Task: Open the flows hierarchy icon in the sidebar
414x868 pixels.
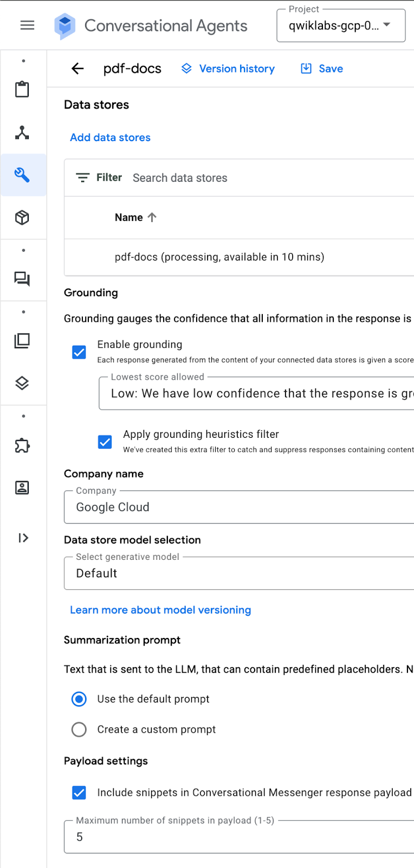Action: click(x=22, y=132)
